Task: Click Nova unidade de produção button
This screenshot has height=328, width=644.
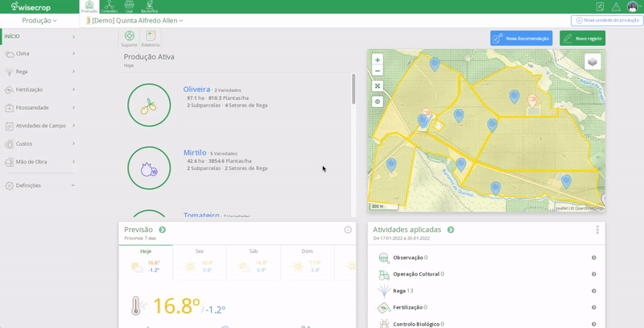Action: coord(607,21)
